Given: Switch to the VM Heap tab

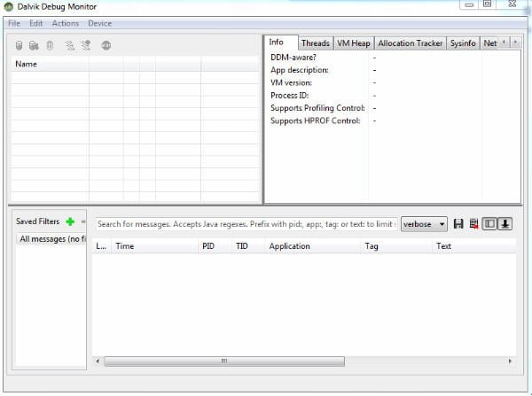Looking at the screenshot, I should pos(354,43).
